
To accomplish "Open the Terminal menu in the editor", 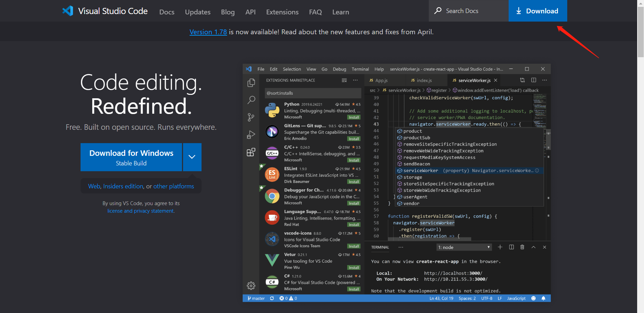I will click(360, 69).
